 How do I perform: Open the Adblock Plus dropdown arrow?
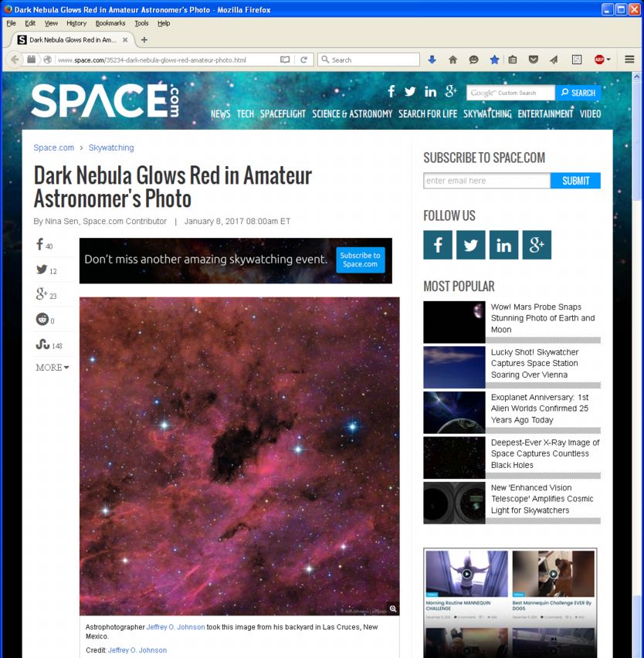pos(608,59)
